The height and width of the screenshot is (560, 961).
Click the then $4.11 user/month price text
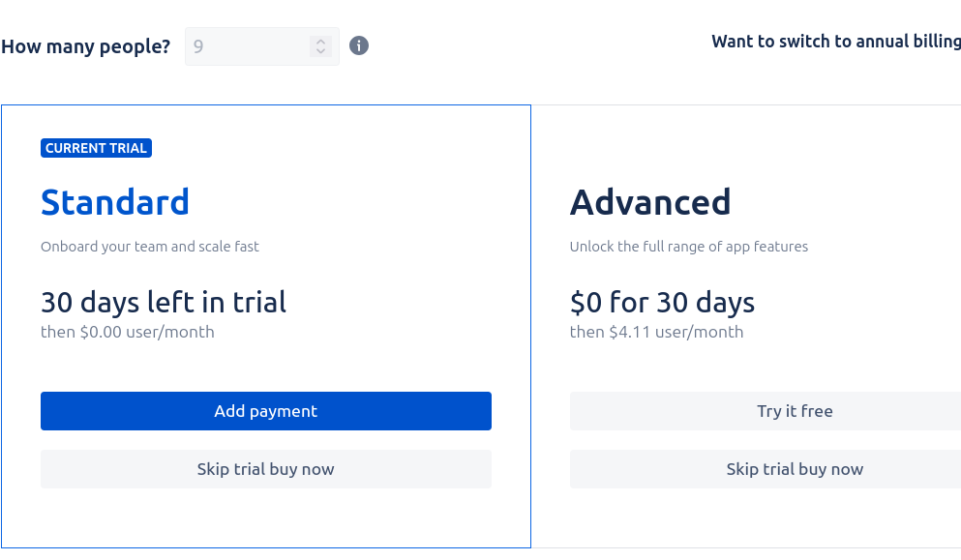[656, 332]
